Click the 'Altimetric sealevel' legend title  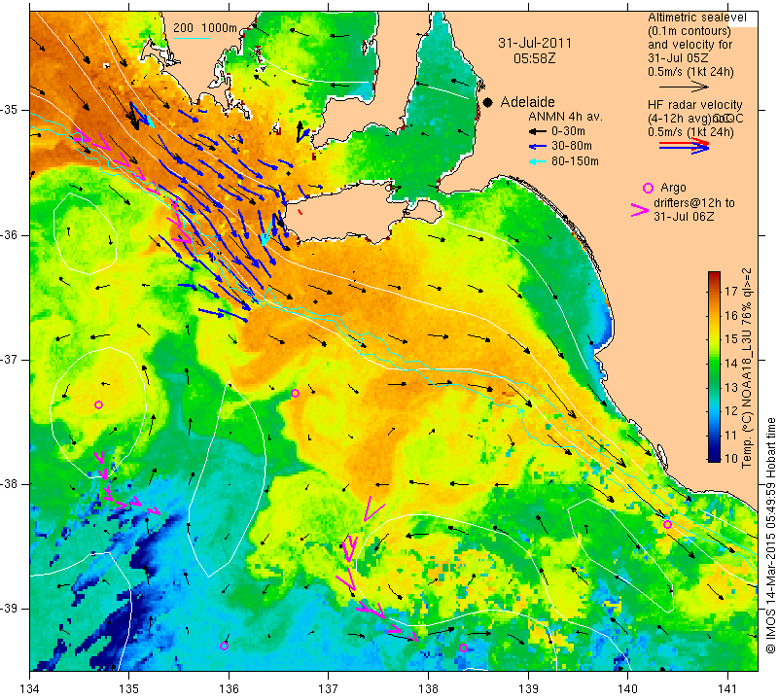(697, 17)
